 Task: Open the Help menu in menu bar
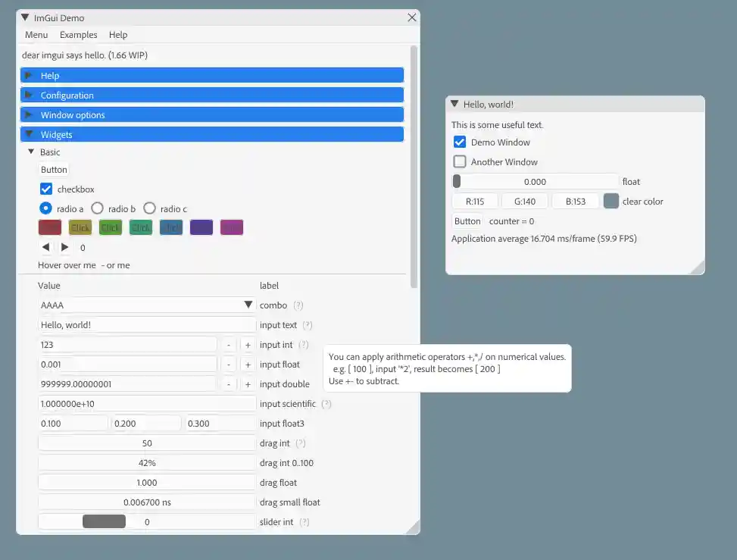click(x=118, y=35)
